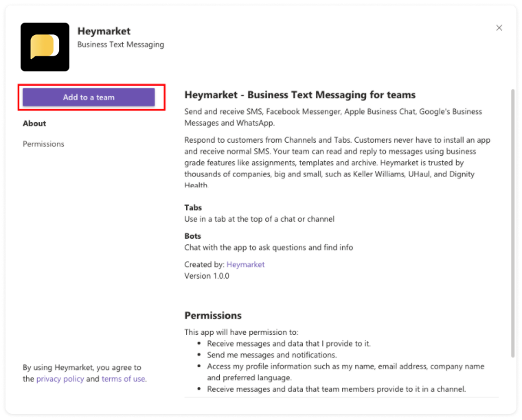Viewport: 522px width, 420px height.
Task: Click 'Access my profile information' bullet
Action: coord(345,372)
